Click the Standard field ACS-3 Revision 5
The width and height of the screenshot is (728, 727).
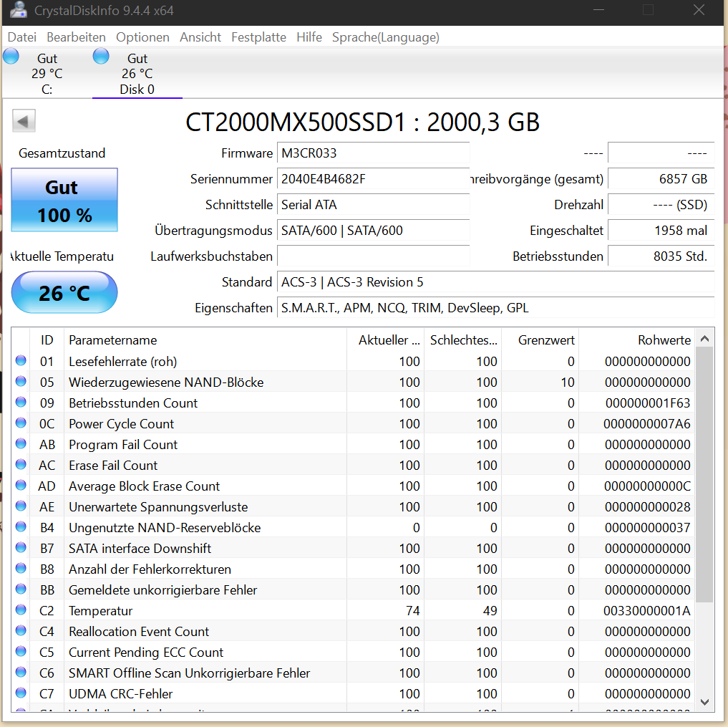point(495,282)
